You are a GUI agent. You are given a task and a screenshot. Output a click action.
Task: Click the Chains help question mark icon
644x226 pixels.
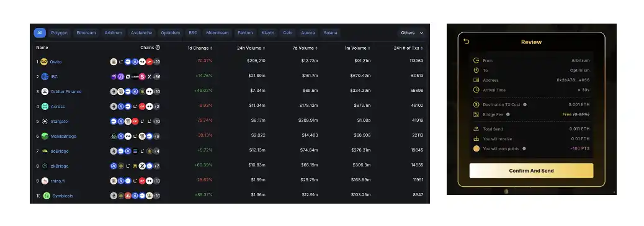coord(158,48)
